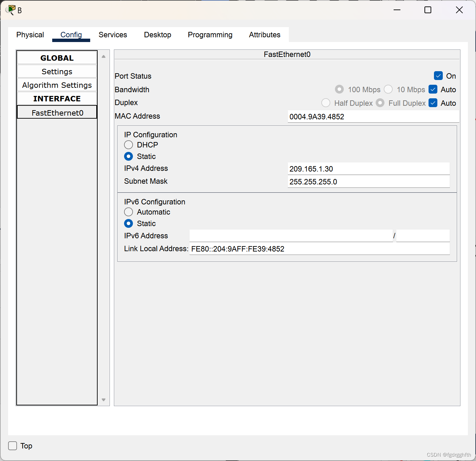476x461 pixels.
Task: Open global Settings in sidebar
Action: pos(57,72)
